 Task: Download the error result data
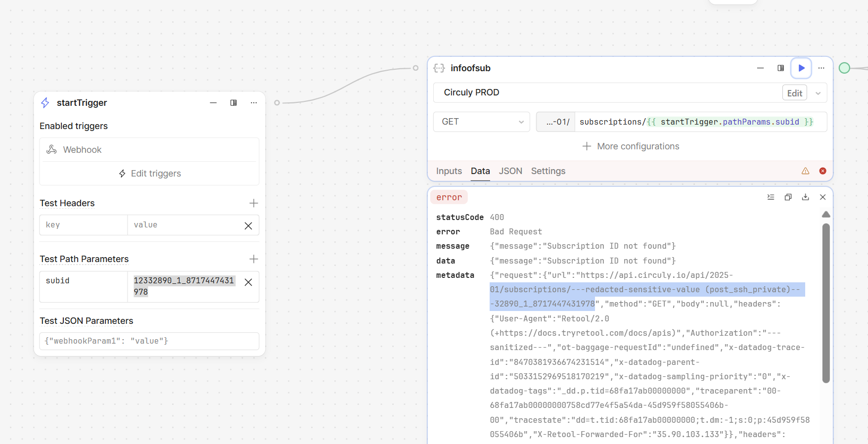click(805, 197)
